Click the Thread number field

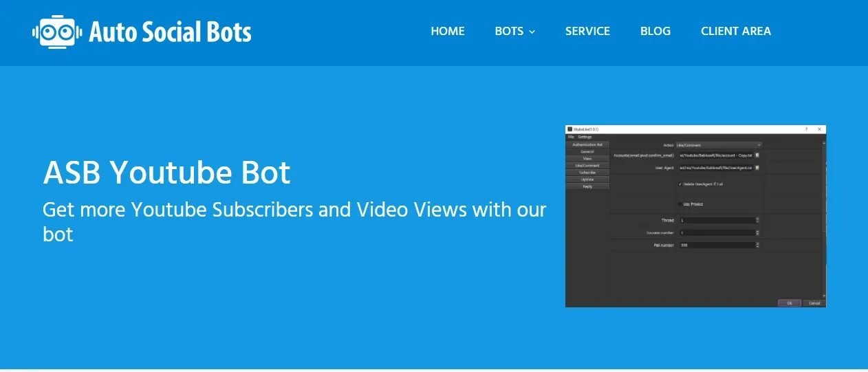[716, 220]
